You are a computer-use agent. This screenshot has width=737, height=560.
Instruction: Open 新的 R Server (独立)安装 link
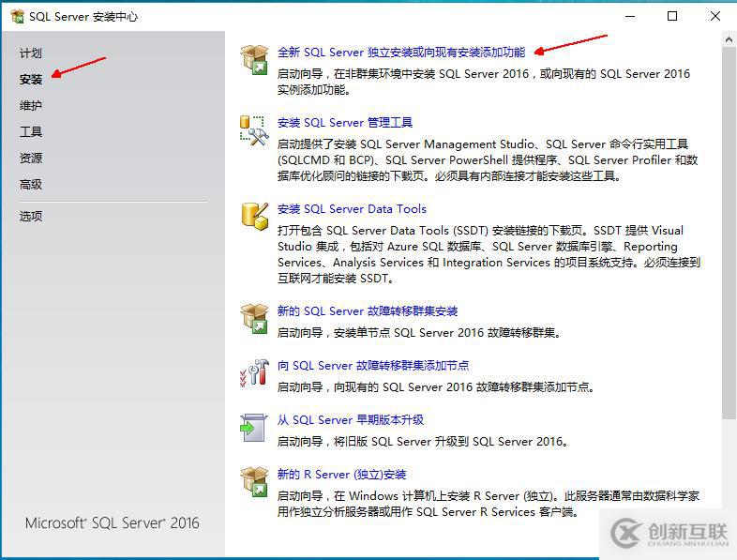[341, 475]
